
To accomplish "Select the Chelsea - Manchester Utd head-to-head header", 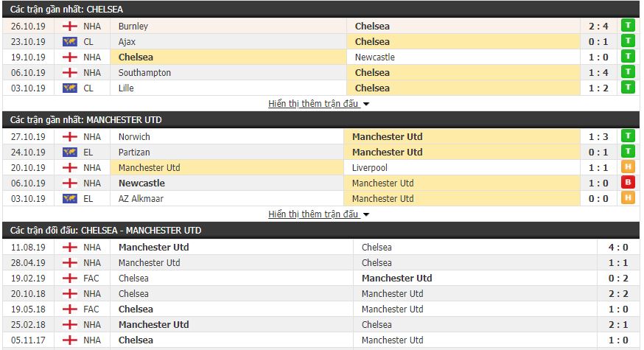I will click(x=321, y=230).
